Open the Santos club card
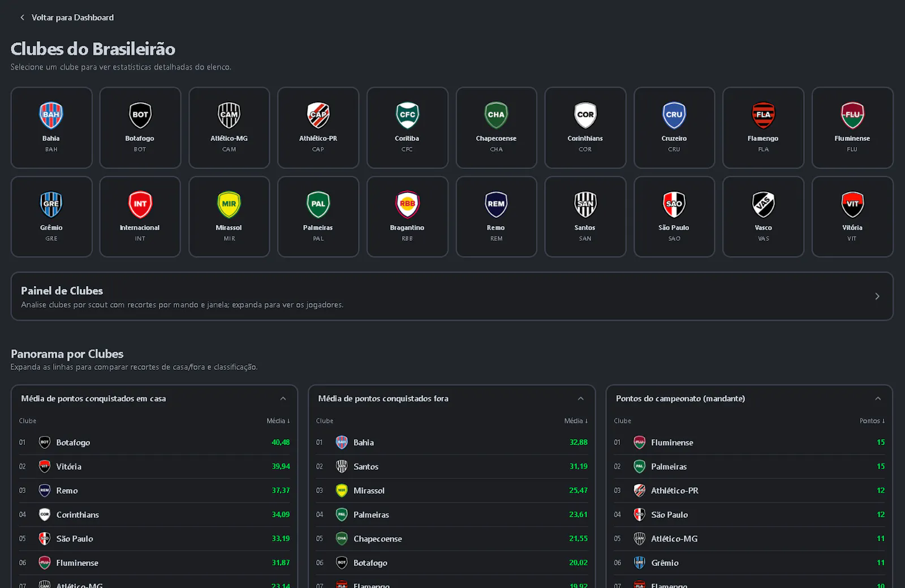The image size is (905, 588). click(x=585, y=217)
